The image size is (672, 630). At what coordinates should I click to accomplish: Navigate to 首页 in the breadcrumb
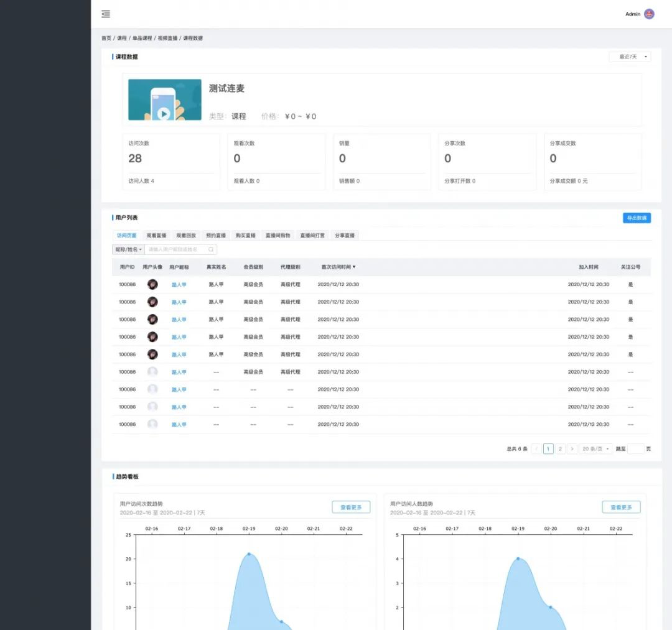click(106, 38)
